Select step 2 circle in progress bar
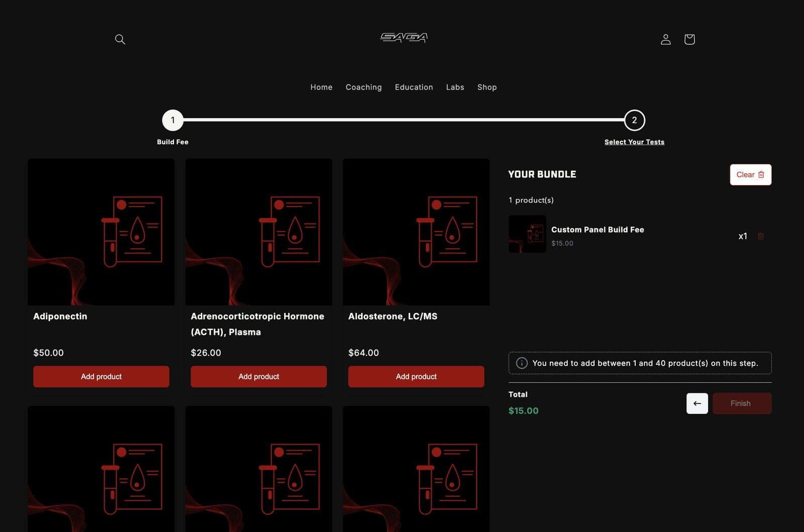The image size is (804, 532). click(x=634, y=120)
